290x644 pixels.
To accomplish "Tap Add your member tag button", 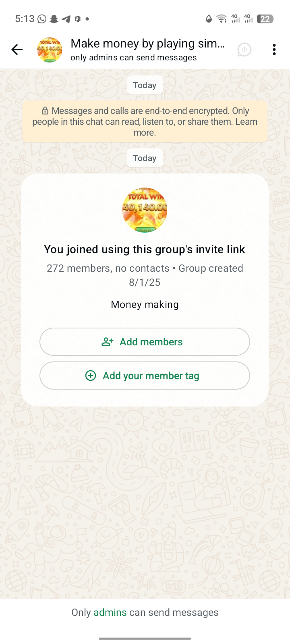I will tap(145, 376).
